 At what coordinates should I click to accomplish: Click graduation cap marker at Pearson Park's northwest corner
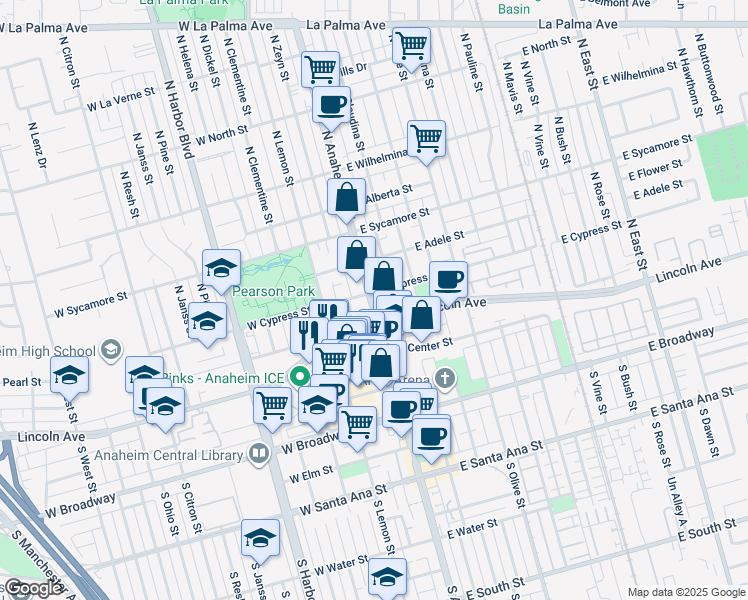coord(221,269)
